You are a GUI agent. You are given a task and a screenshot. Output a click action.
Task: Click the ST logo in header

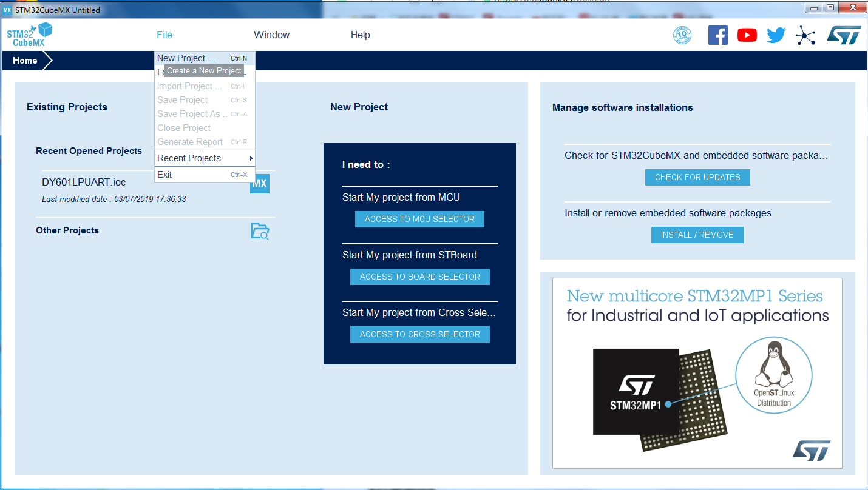point(844,35)
